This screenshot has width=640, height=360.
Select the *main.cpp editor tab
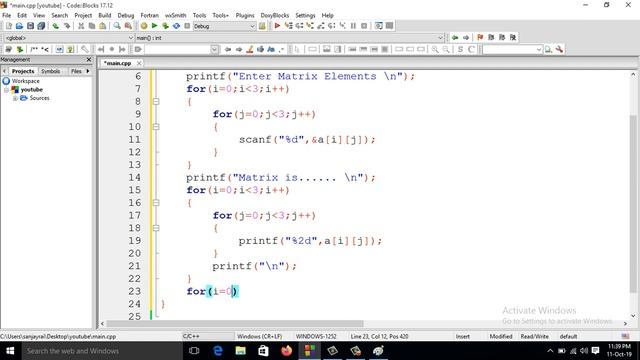pos(118,63)
